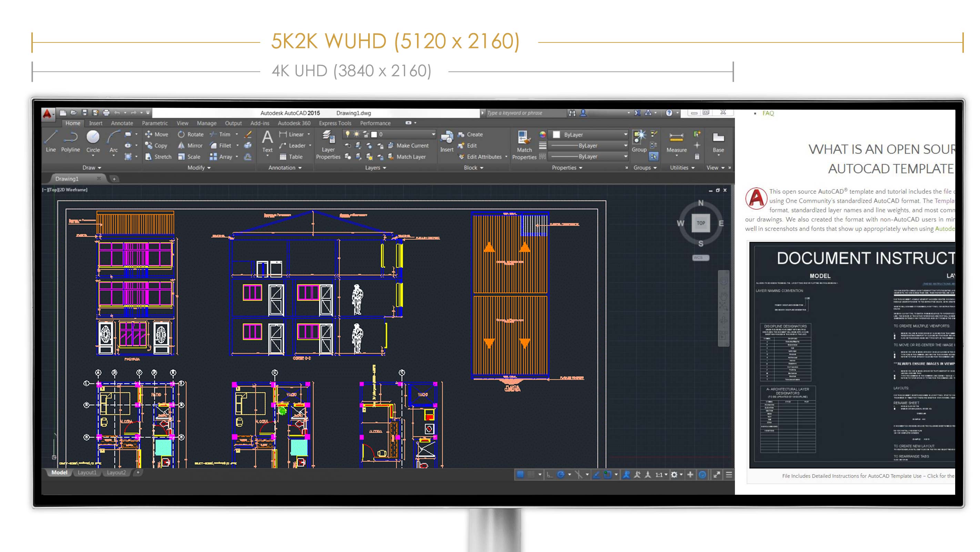980x552 pixels.
Task: Expand the Block panel flyout
Action: click(473, 168)
